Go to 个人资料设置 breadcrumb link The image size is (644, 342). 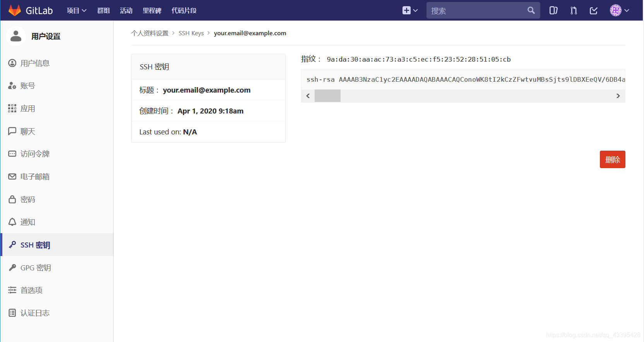[x=150, y=33]
